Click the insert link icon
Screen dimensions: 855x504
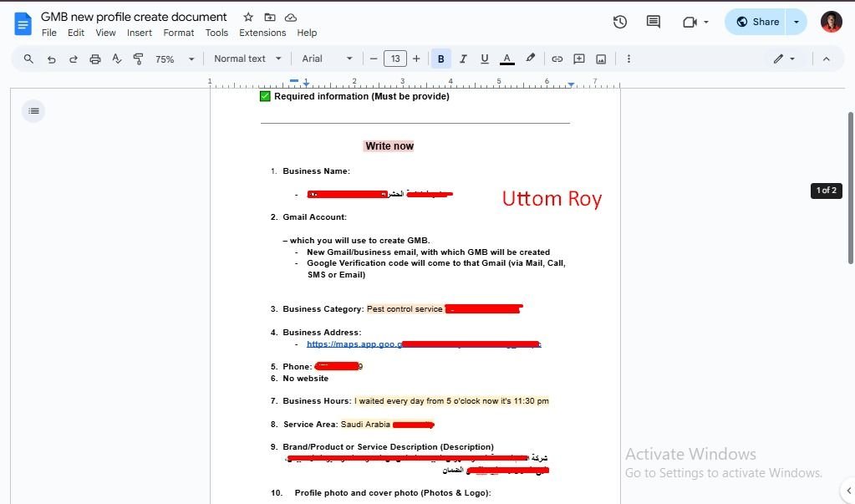557,59
